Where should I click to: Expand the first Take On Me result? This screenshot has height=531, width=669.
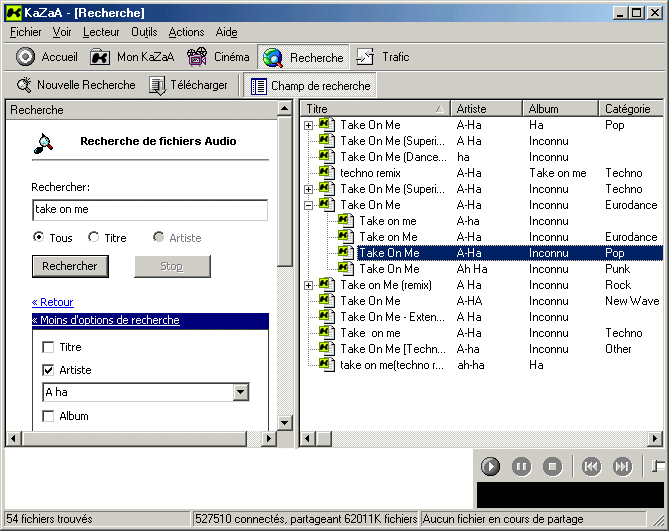tap(309, 125)
